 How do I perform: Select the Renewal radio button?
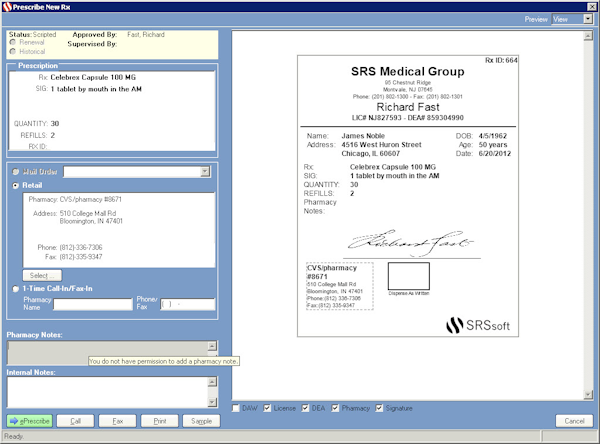[x=13, y=42]
